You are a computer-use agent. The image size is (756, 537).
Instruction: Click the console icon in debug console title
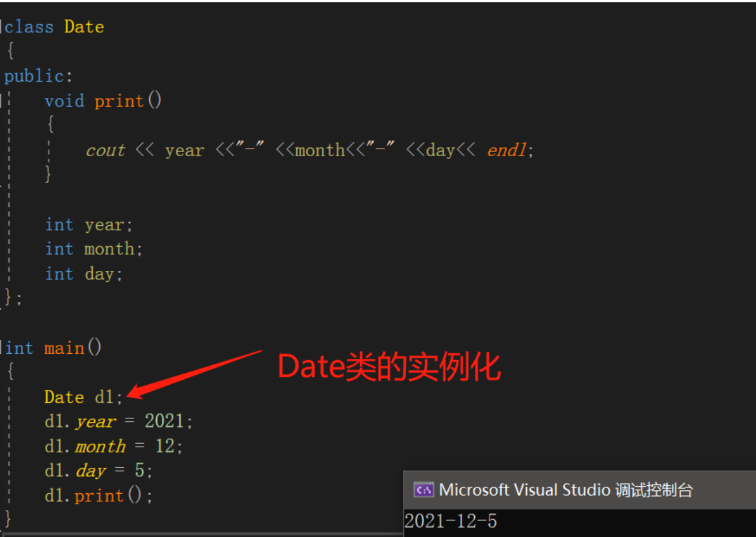pos(424,490)
